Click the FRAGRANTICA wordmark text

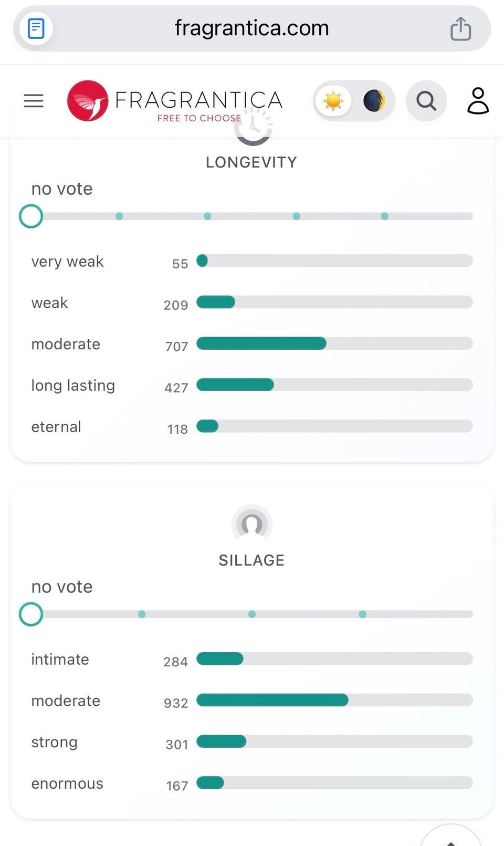coord(198,100)
